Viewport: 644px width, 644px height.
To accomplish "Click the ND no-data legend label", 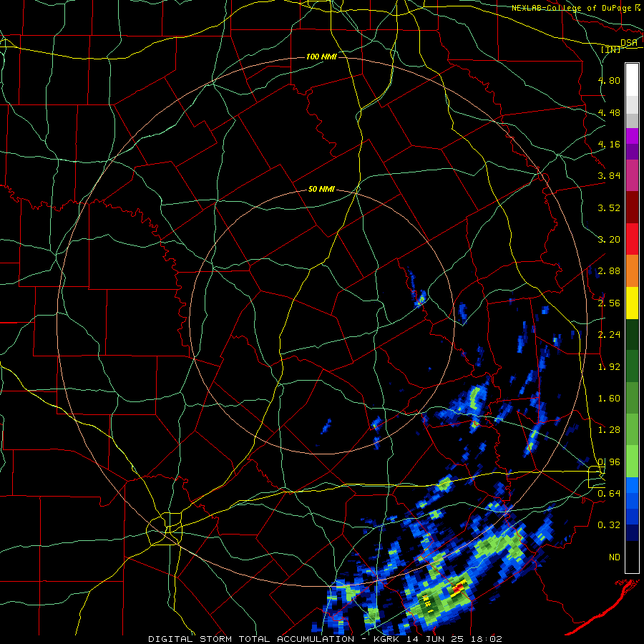I will click(615, 557).
